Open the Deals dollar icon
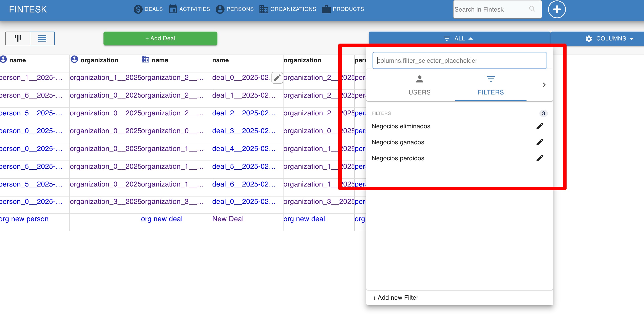The height and width of the screenshot is (329, 644). (138, 9)
